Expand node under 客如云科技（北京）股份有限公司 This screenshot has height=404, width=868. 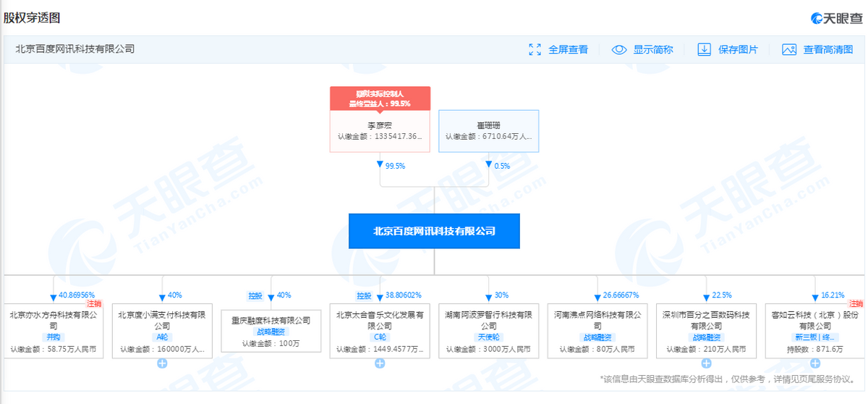815,363
